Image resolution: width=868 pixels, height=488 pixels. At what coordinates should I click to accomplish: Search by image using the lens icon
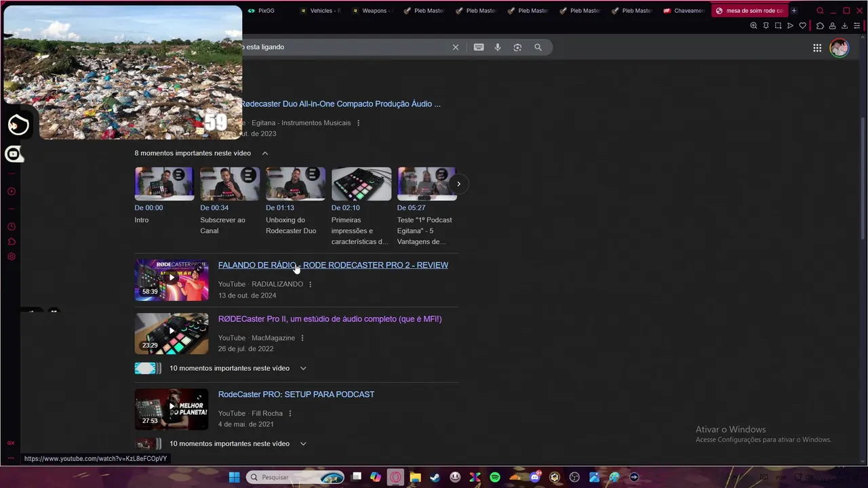pos(517,47)
